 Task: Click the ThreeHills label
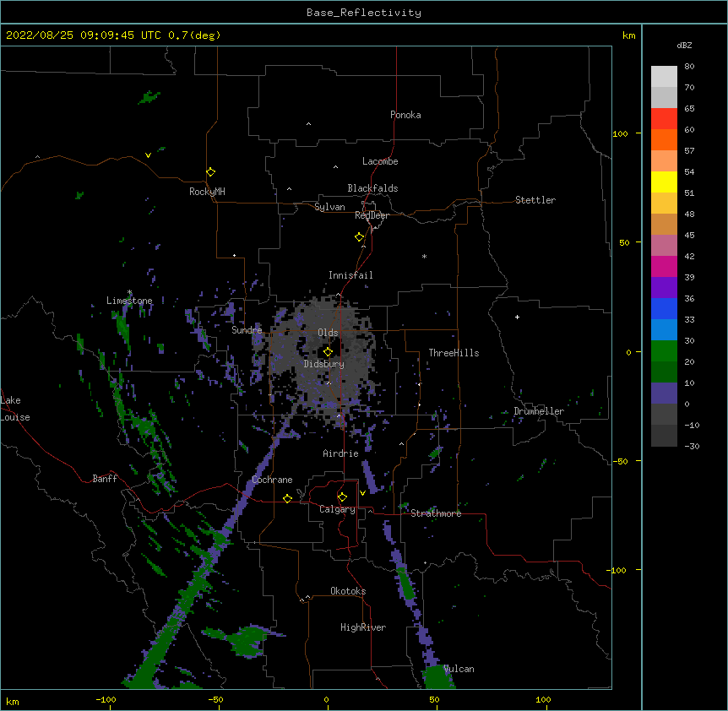[454, 353]
